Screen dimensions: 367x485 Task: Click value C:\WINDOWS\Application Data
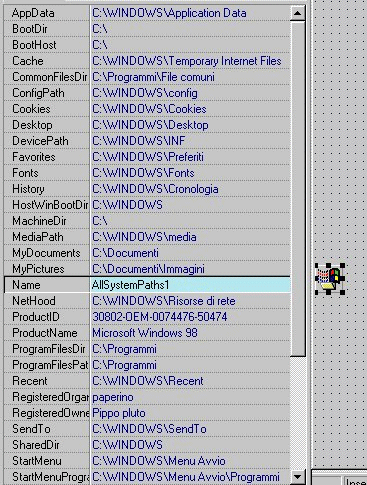pos(169,13)
